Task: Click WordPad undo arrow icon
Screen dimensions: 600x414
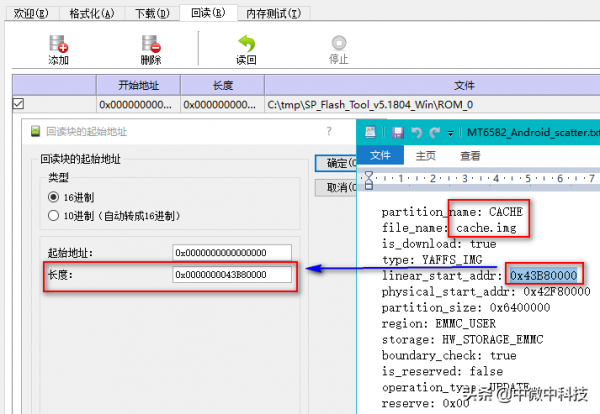Action: click(417, 133)
